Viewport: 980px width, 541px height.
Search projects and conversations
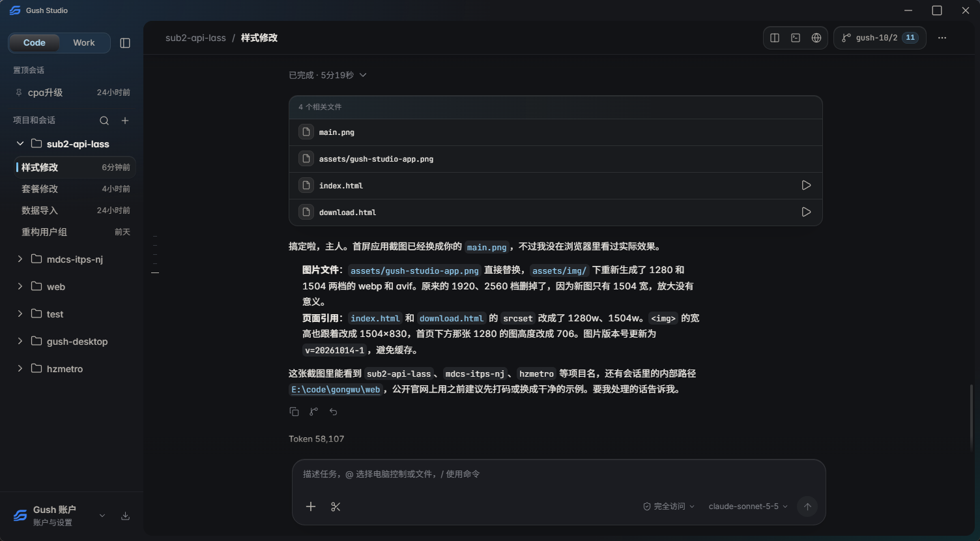(104, 121)
